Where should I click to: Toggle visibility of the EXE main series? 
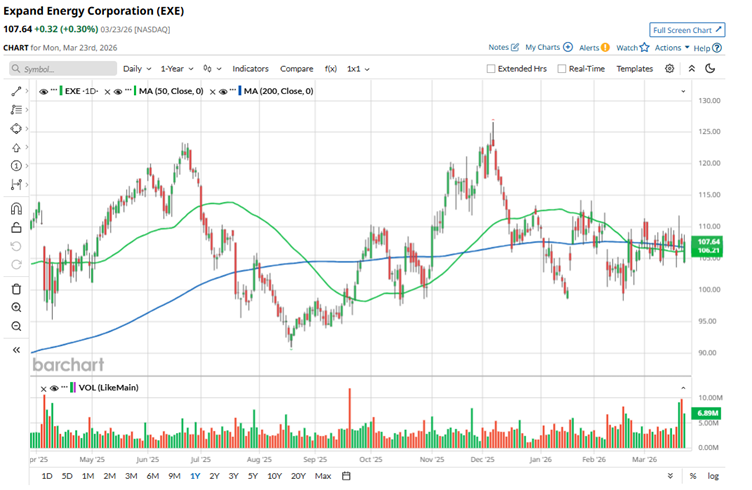click(x=45, y=91)
